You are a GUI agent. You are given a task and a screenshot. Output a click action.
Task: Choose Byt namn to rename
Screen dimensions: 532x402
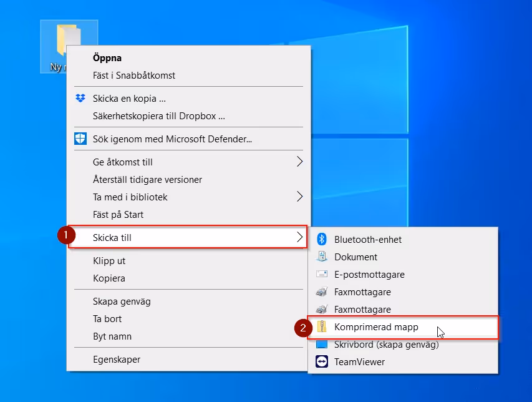click(188, 336)
